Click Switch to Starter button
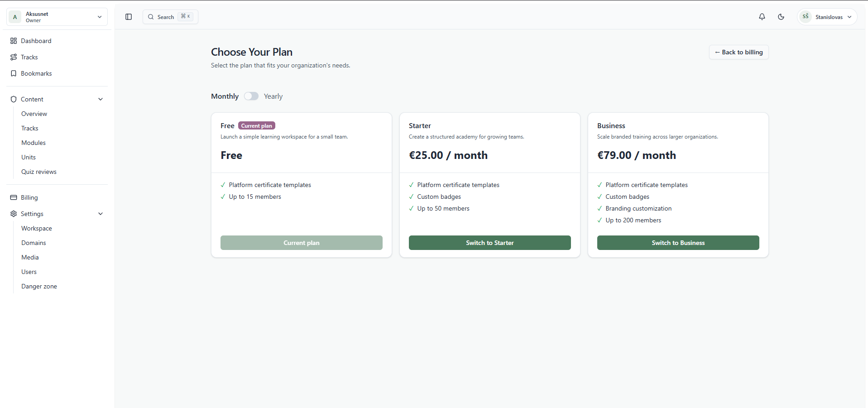The image size is (868, 408). click(489, 243)
